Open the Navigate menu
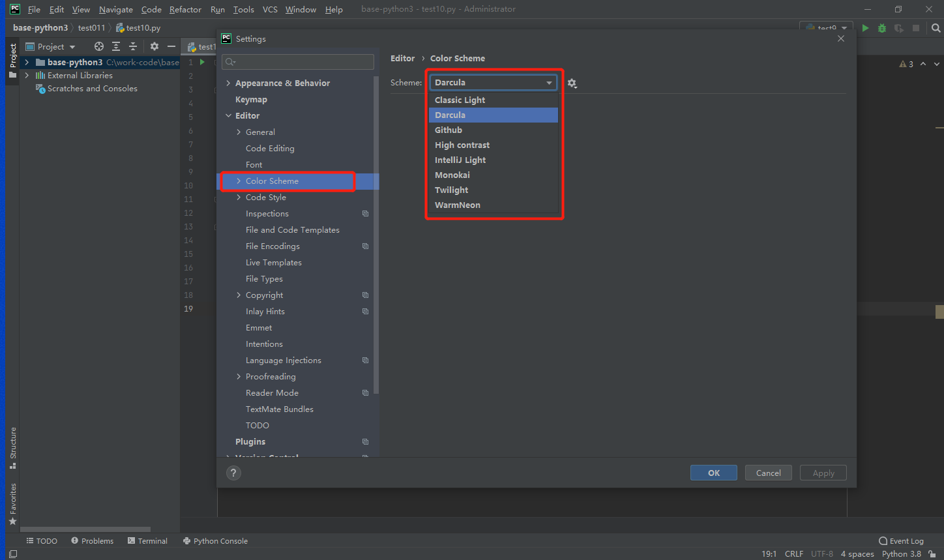The height and width of the screenshot is (560, 944). click(115, 9)
